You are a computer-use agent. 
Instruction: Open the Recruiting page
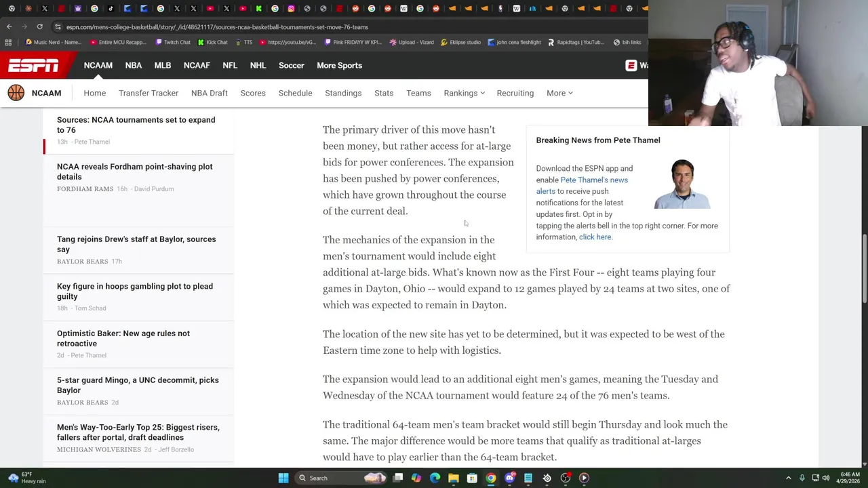(x=515, y=93)
